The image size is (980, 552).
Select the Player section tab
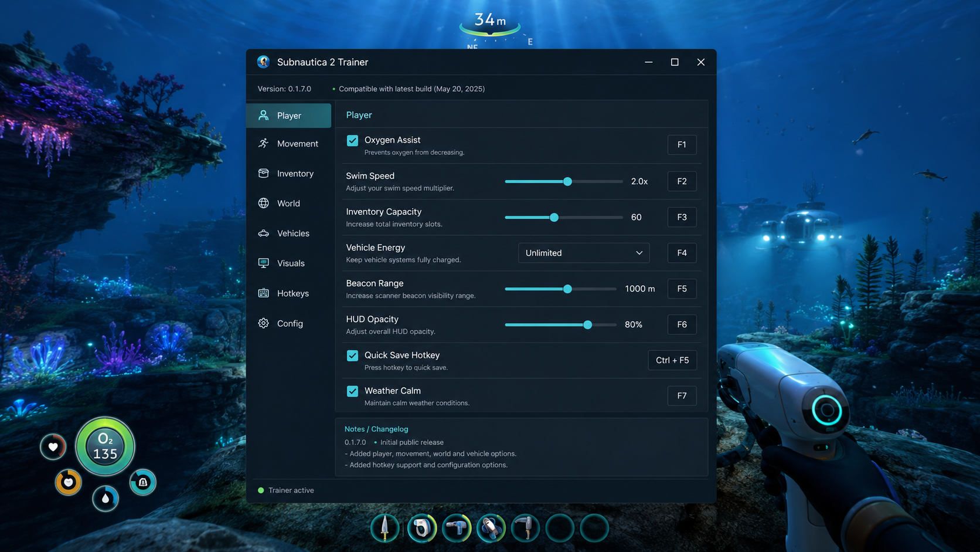coord(288,116)
